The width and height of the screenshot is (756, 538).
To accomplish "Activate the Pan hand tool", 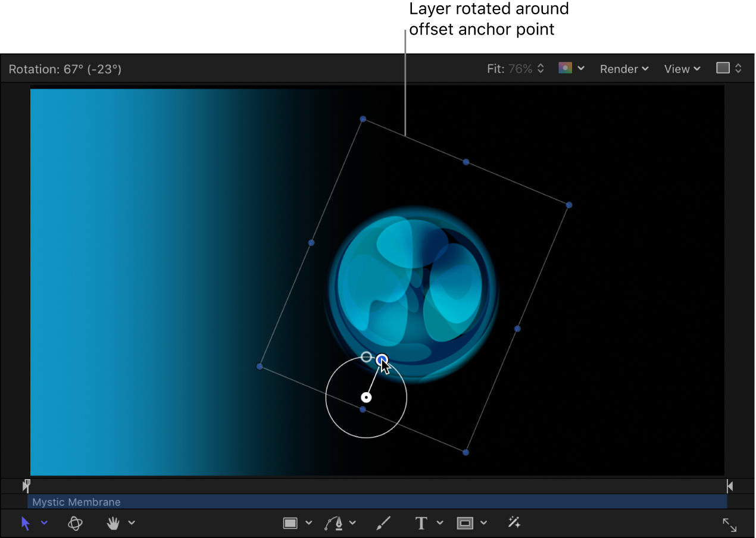I will [x=113, y=523].
